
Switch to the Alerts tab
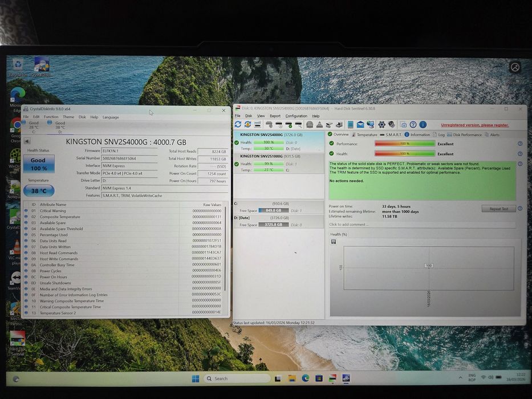click(492, 135)
